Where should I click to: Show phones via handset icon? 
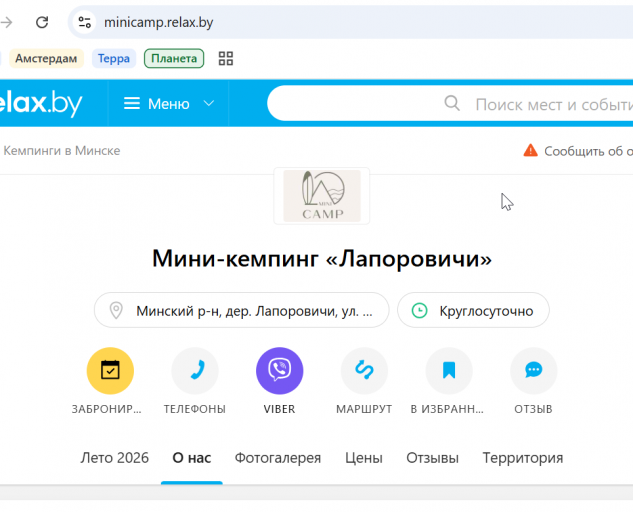coord(195,371)
